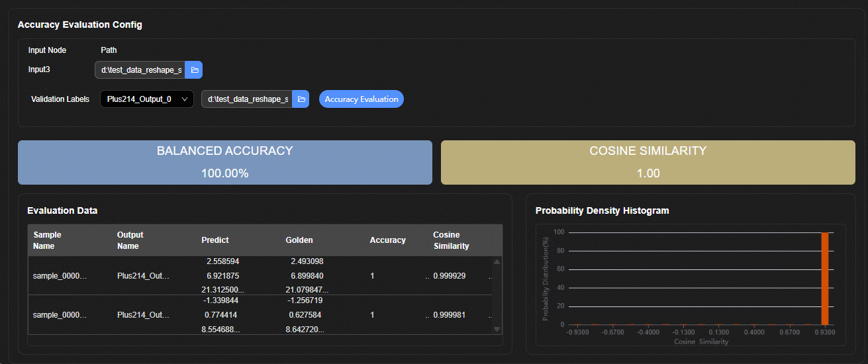
Task: Click the Output Name column header
Action: click(130, 240)
